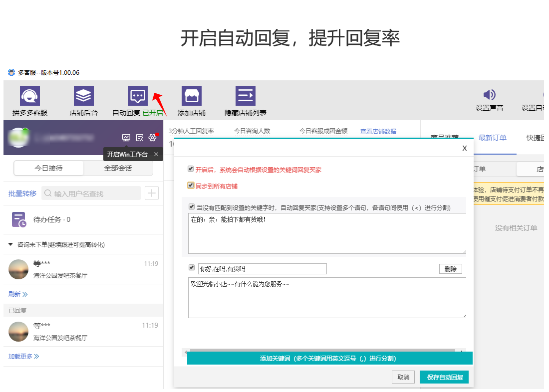Click the 隐藏店铺列表 icon
Screen dimensions: 549x392
pos(246,96)
